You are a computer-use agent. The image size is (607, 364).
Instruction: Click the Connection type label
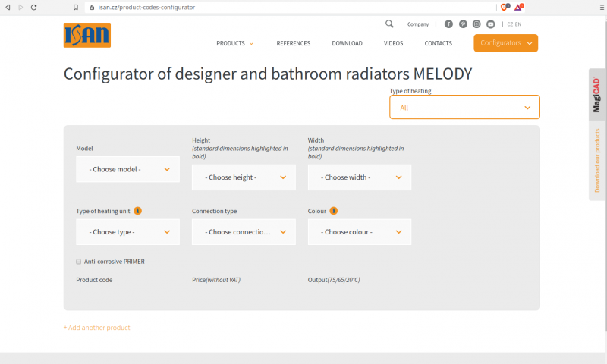(x=215, y=211)
